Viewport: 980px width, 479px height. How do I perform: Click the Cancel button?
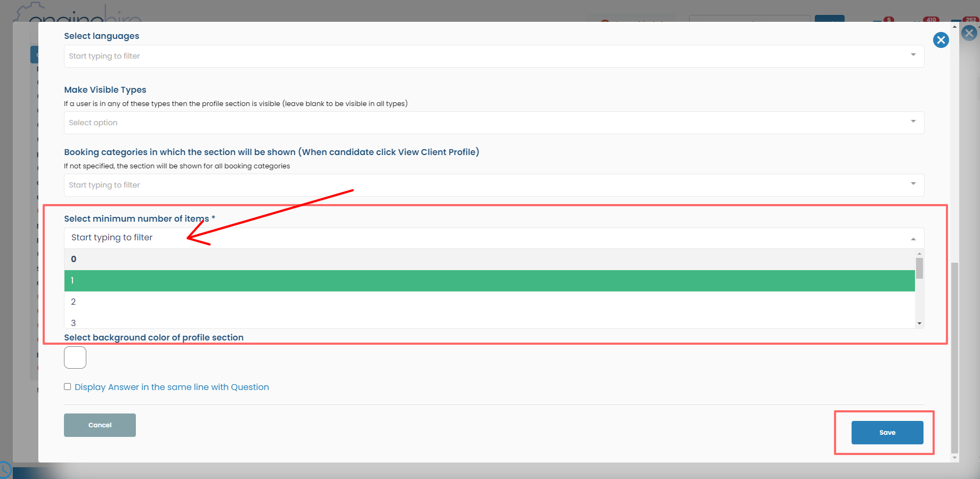[100, 425]
